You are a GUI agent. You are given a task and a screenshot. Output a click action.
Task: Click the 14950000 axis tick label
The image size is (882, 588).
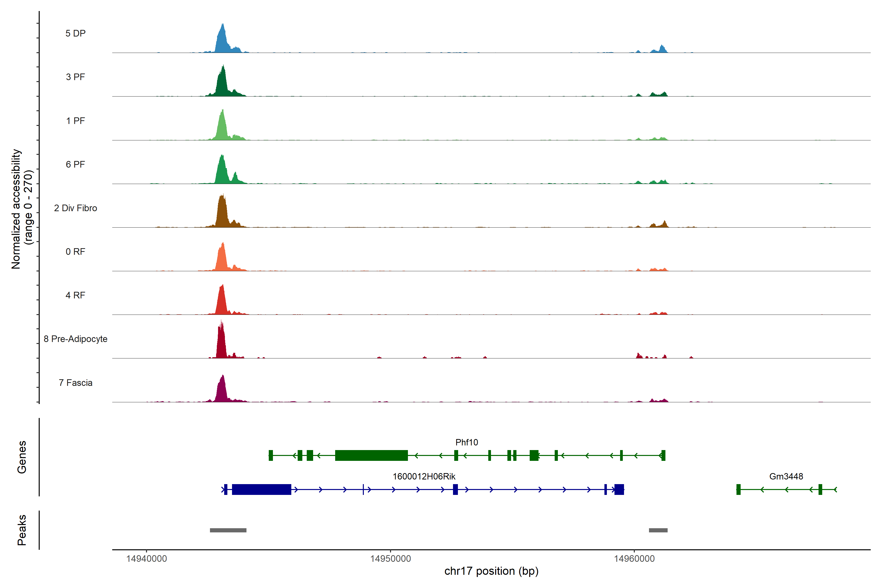pyautogui.click(x=390, y=559)
